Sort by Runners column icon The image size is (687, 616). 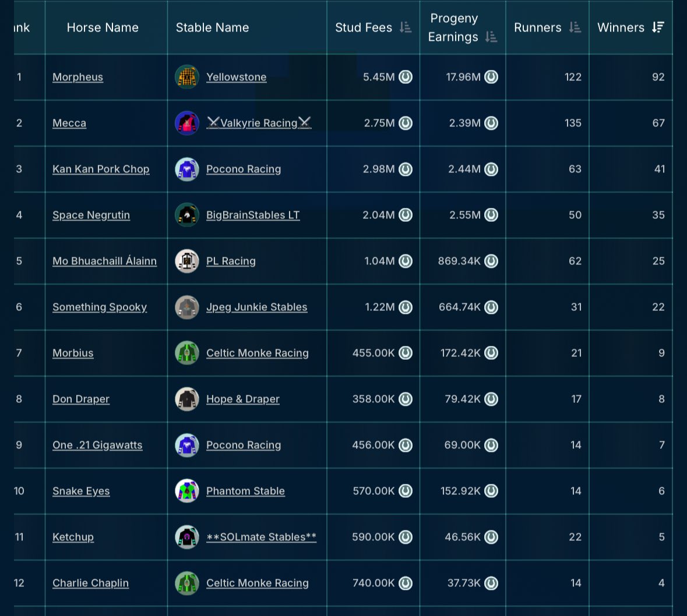(575, 27)
